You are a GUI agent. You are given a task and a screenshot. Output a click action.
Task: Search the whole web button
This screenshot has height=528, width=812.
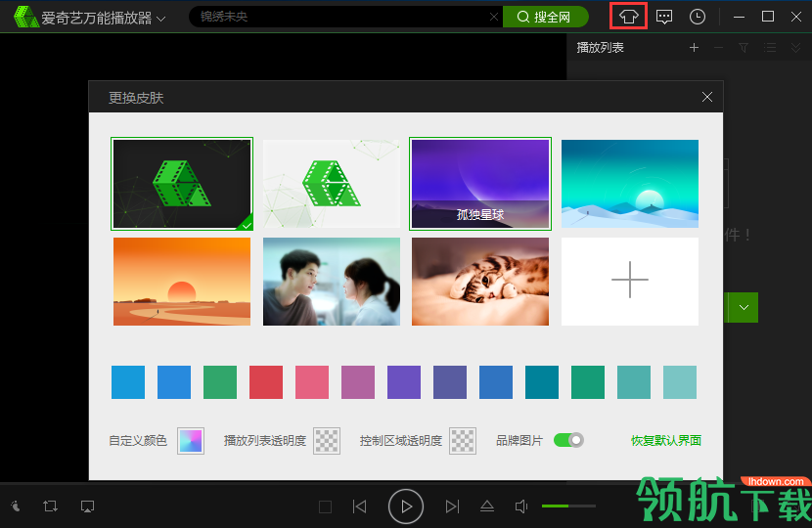[x=545, y=17]
